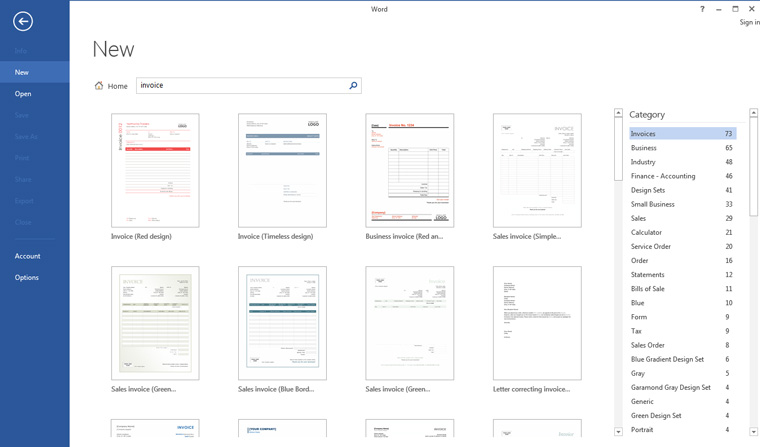Screen dimensions: 760x447
Task: Select Options in the sidebar
Action: [x=27, y=277]
